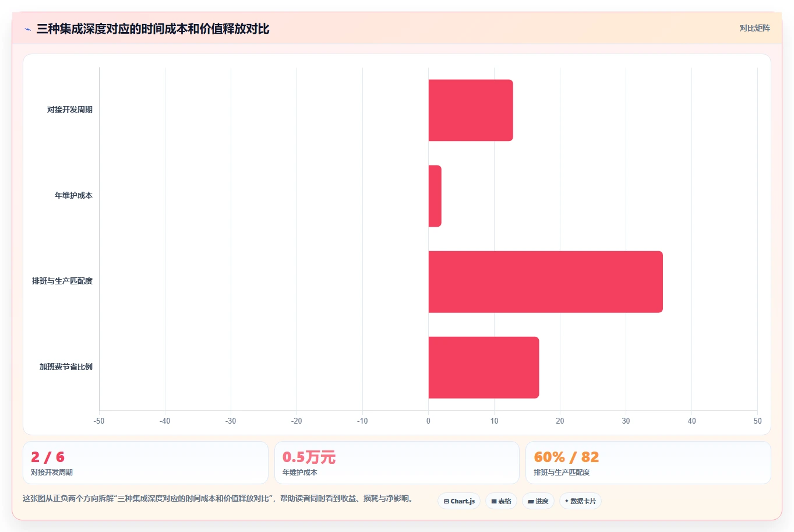This screenshot has height=532, width=794.
Task: Click the x-axis tick label 50
Action: [x=757, y=421]
